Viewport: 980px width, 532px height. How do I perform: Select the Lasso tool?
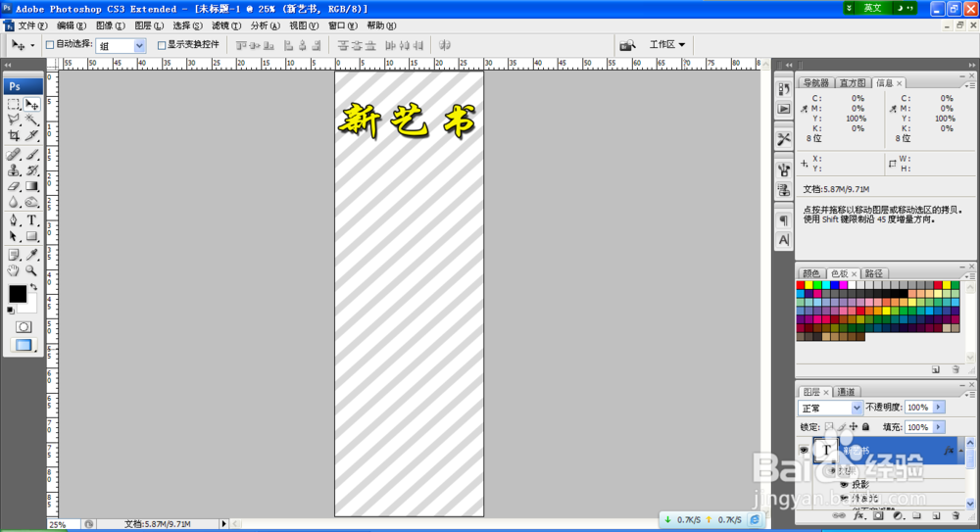14,121
